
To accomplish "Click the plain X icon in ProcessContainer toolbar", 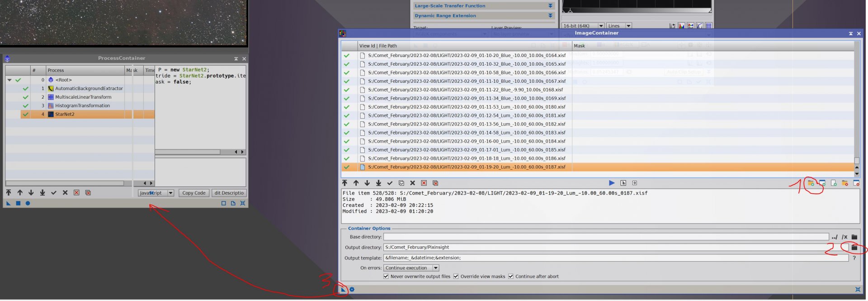I will point(65,192).
